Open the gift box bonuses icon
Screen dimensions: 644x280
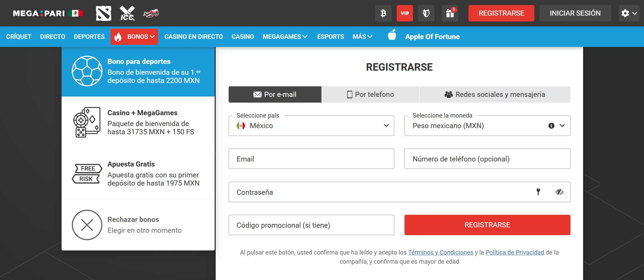pos(450,13)
